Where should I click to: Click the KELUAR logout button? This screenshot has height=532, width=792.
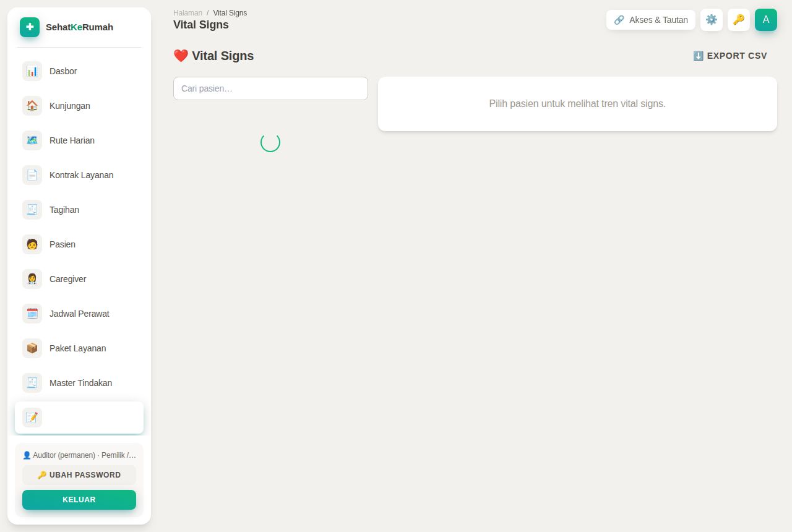point(79,500)
